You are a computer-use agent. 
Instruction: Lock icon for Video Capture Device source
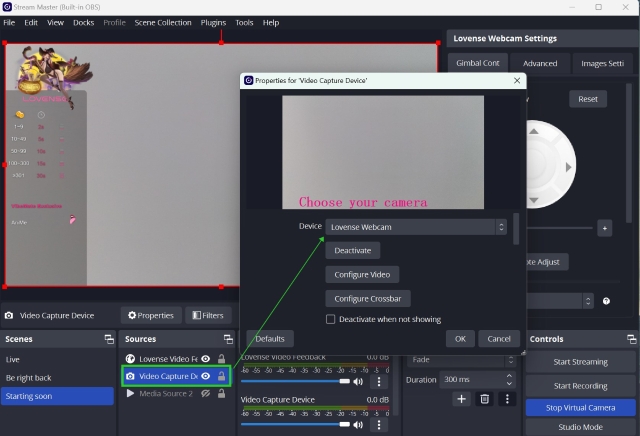(221, 376)
